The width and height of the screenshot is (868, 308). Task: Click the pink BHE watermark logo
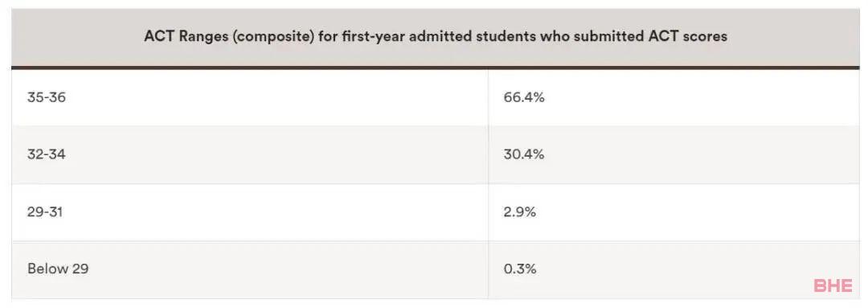point(833,285)
